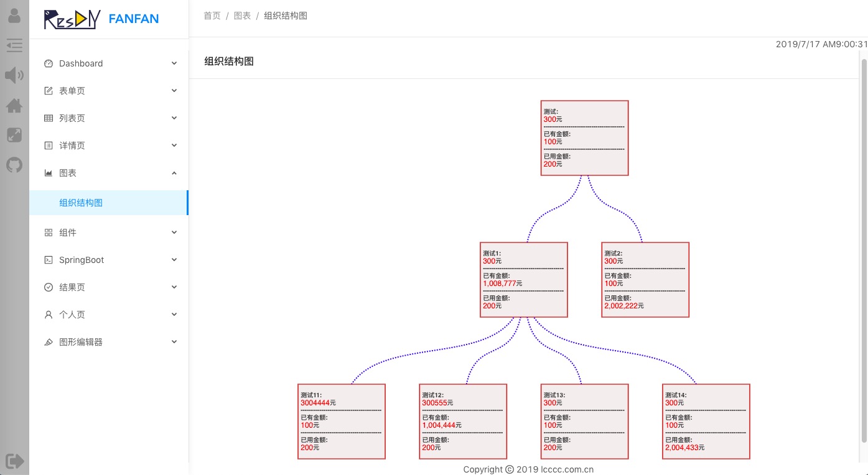Image resolution: width=868 pixels, height=475 pixels.
Task: Toggle sidebar collapse with the indent icon
Action: coord(14,45)
